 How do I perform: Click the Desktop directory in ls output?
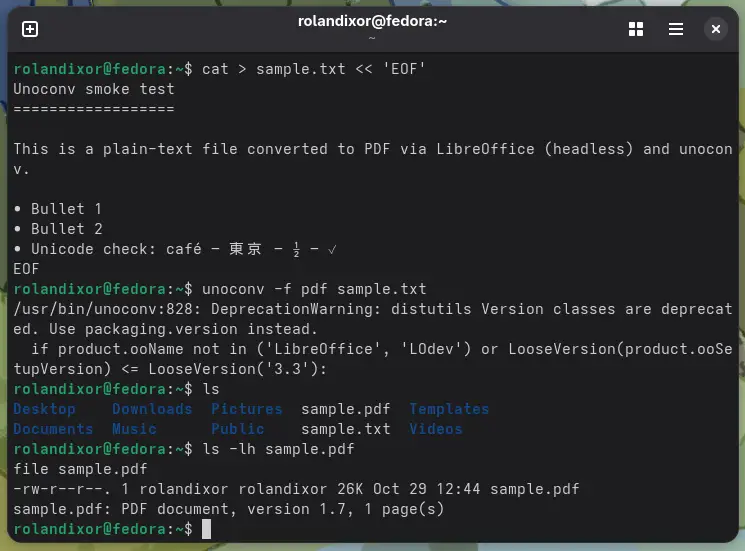click(44, 409)
